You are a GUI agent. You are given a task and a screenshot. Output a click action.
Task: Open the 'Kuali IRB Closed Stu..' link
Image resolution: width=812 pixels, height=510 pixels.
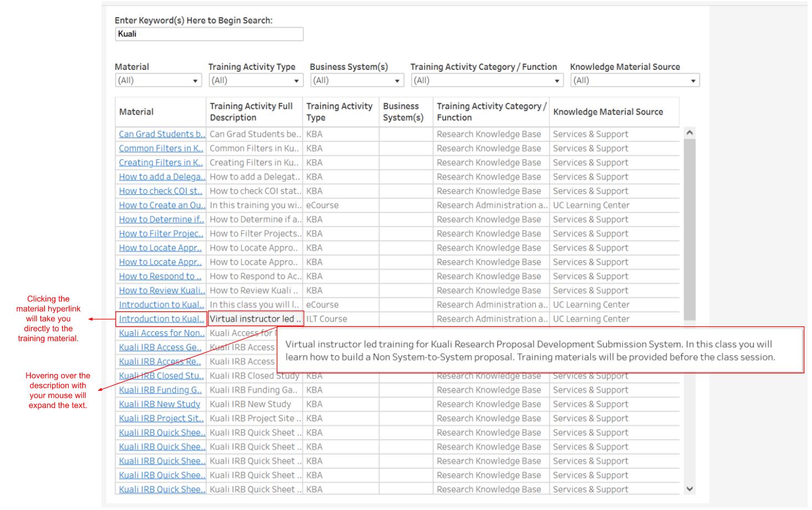[161, 376]
